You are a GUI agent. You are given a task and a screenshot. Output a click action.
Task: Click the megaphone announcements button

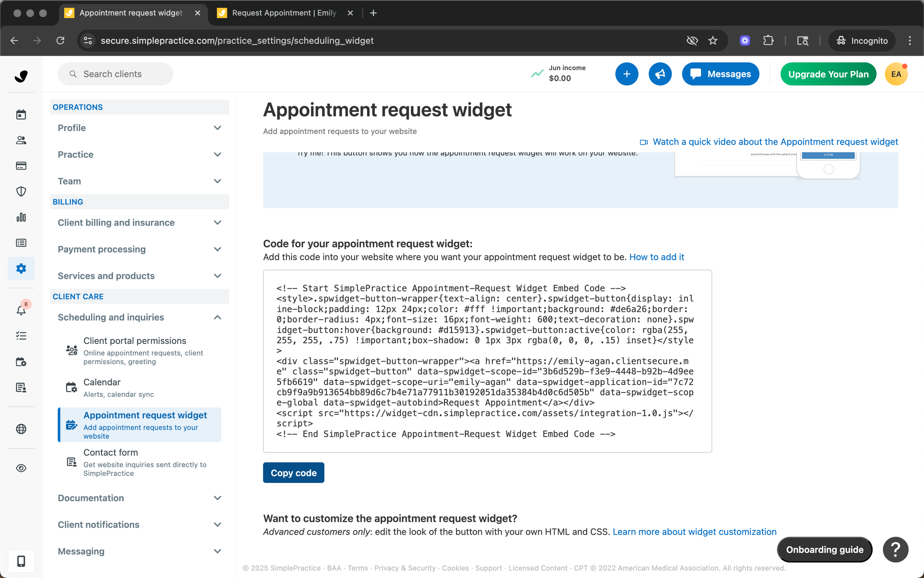click(660, 74)
